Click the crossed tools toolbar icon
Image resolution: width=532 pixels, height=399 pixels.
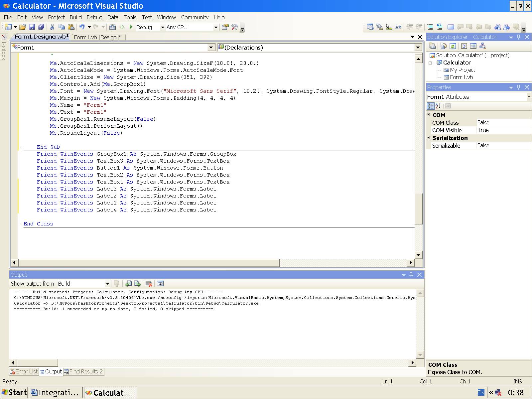(235, 27)
